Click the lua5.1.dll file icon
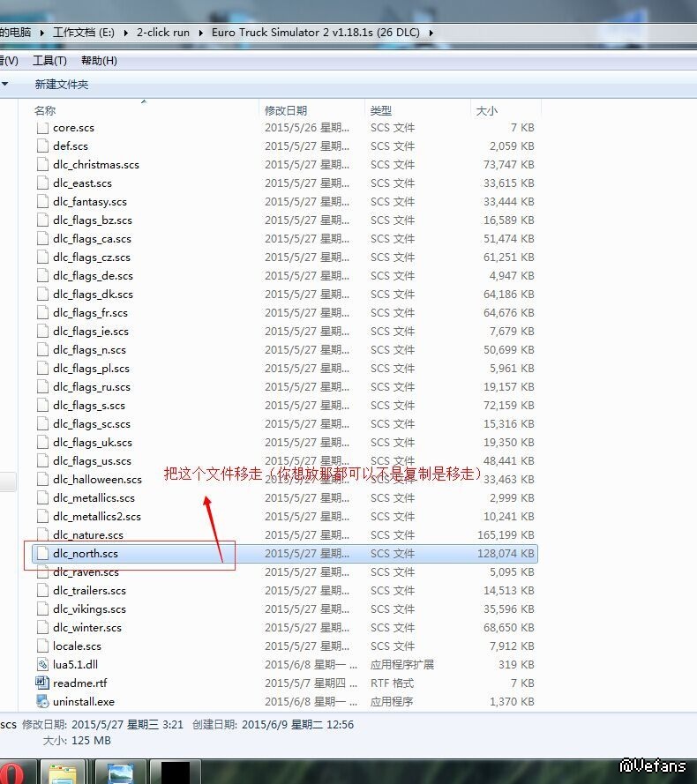This screenshot has height=784, width=697. click(42, 664)
